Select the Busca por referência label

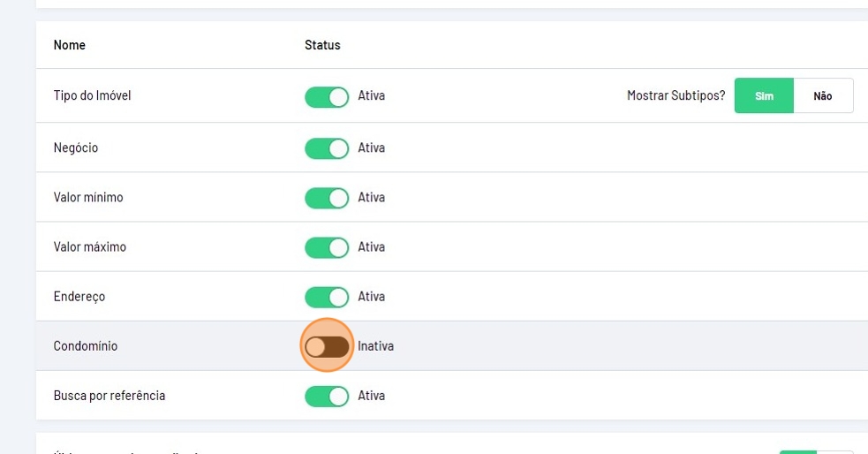(109, 396)
